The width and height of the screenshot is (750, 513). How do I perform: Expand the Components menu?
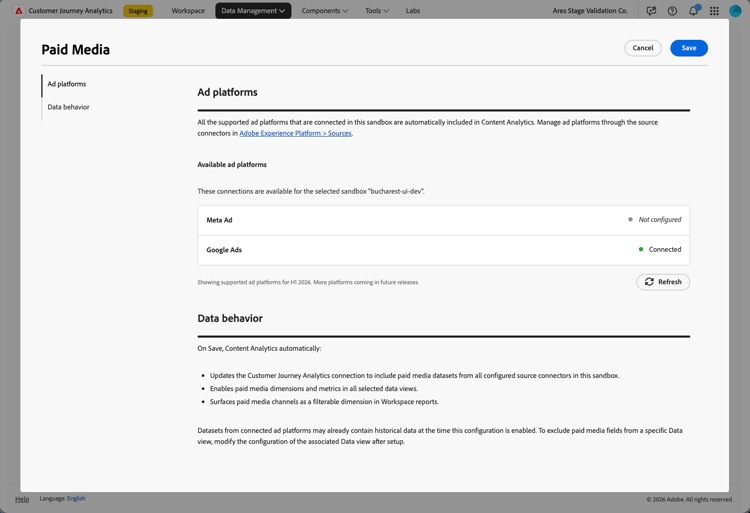pos(325,11)
